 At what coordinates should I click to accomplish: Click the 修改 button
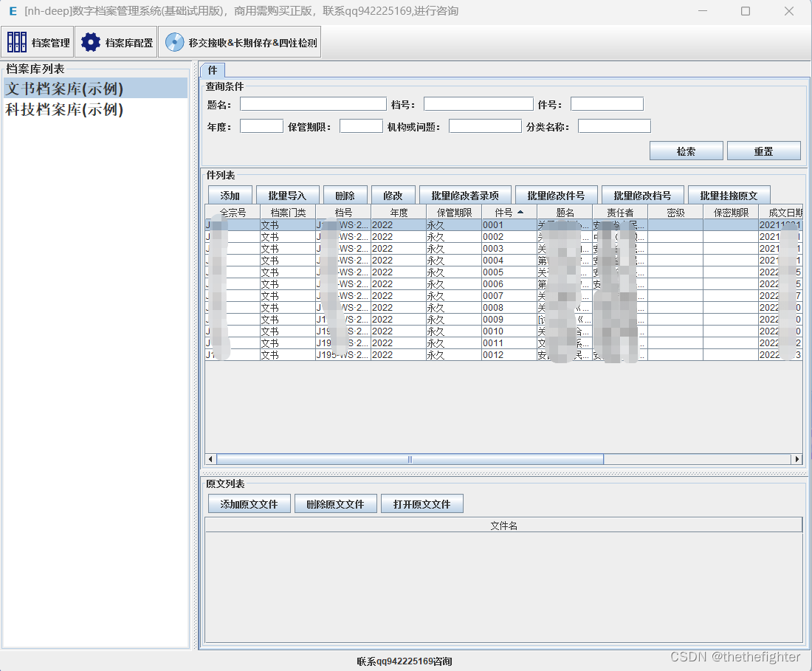(393, 195)
